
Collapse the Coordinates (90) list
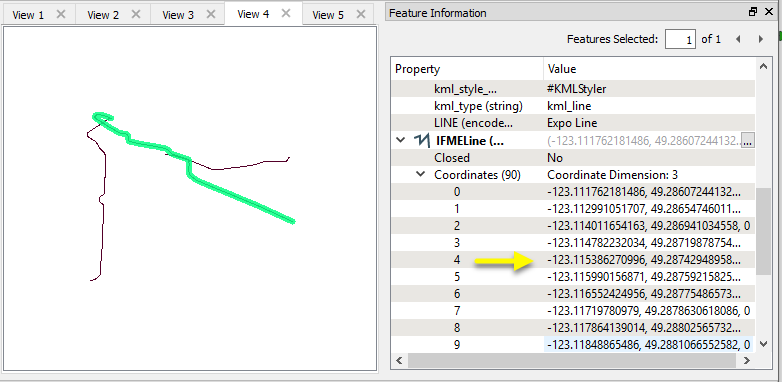coord(421,174)
